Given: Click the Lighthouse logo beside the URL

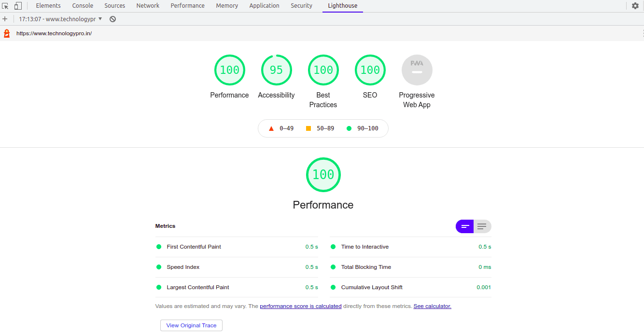Looking at the screenshot, I should click(7, 33).
